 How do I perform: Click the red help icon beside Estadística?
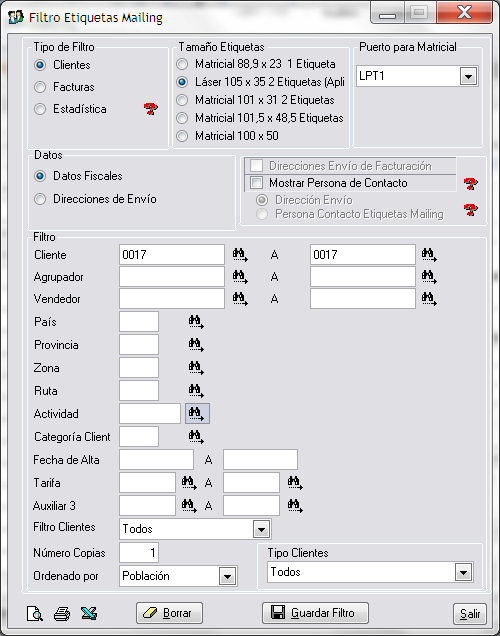point(150,108)
